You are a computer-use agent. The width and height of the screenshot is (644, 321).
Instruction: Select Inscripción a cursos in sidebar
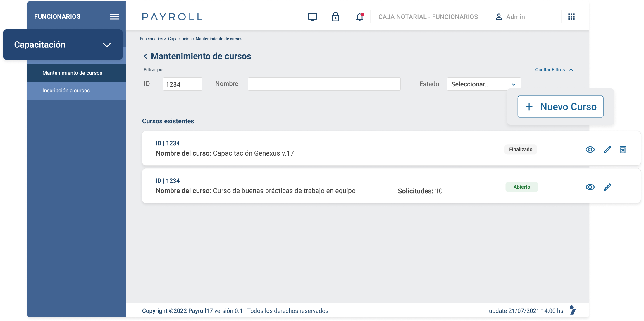click(66, 91)
